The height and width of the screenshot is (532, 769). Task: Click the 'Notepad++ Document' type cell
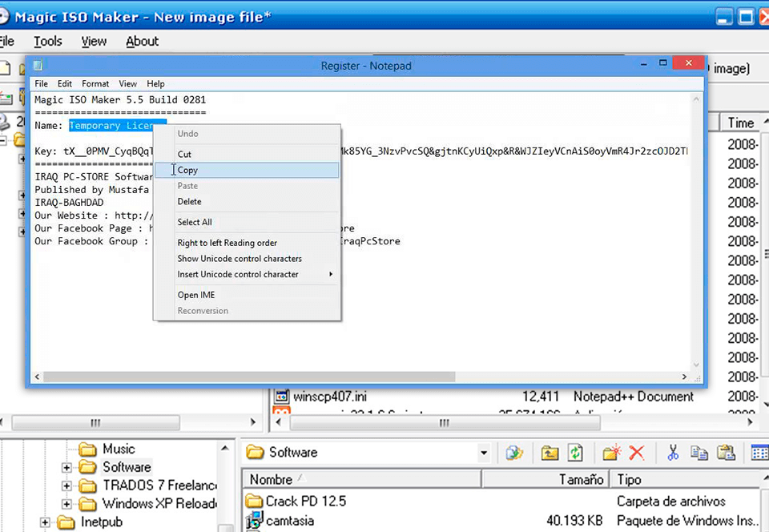[634, 396]
